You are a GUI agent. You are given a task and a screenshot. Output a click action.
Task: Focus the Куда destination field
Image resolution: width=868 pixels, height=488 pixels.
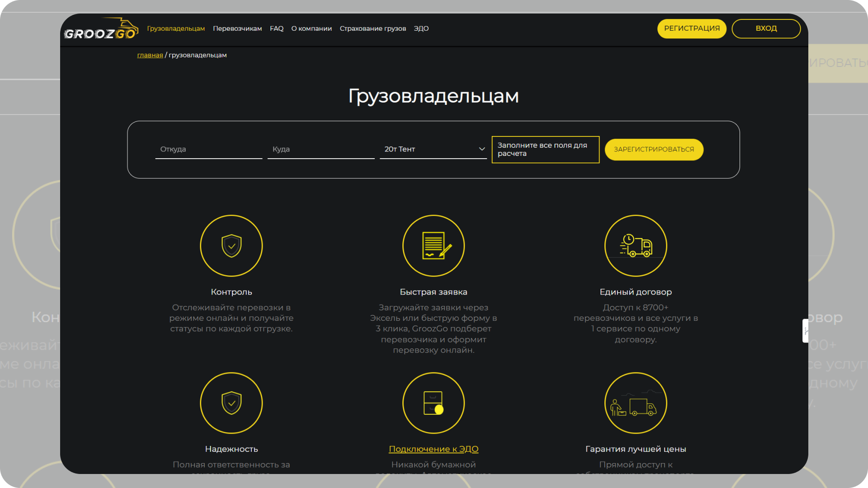tap(321, 149)
